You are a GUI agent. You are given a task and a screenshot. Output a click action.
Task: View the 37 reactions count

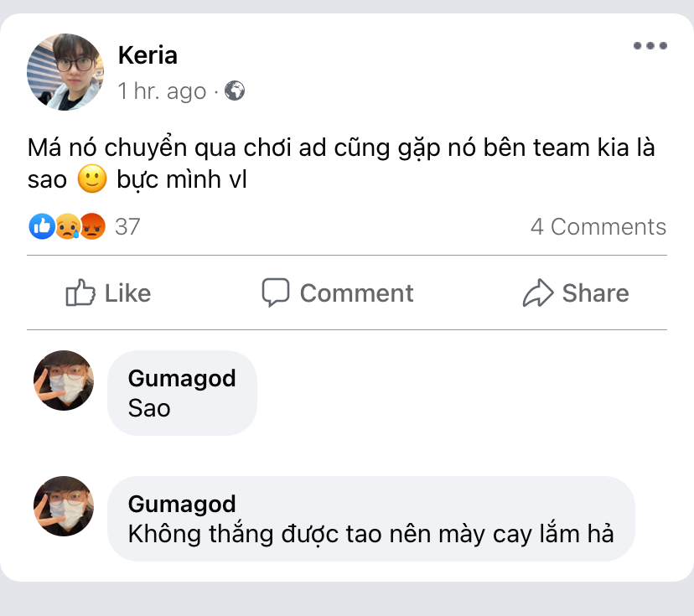click(x=127, y=226)
